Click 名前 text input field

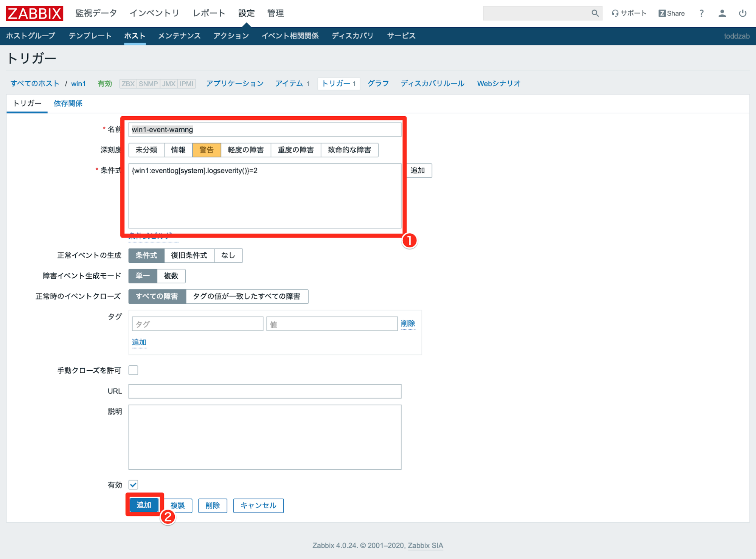coord(265,129)
